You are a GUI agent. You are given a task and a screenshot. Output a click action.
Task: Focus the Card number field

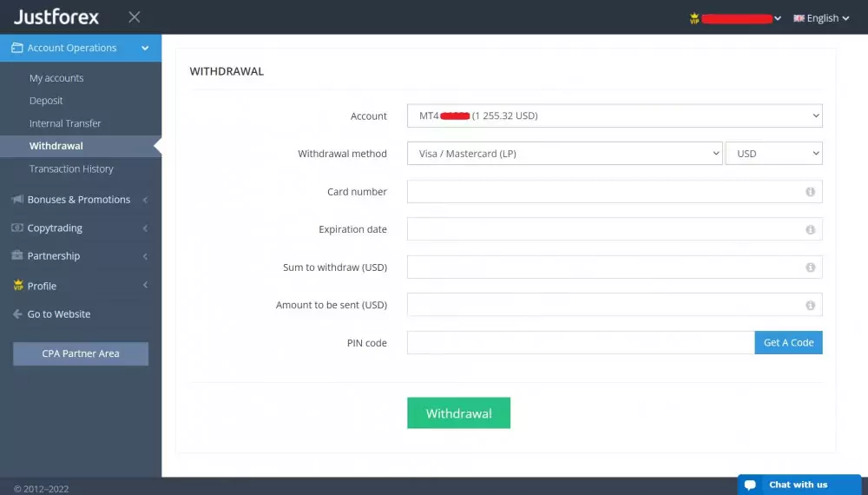tap(615, 192)
